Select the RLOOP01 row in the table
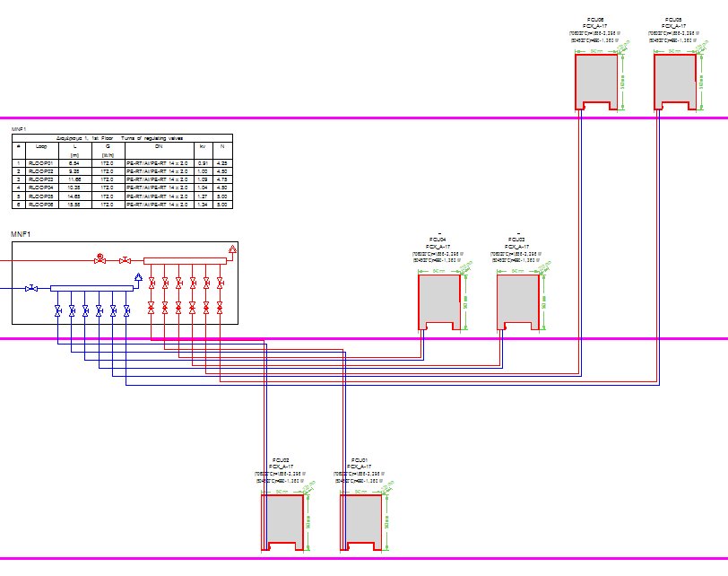728x576 pixels. pyautogui.click(x=121, y=162)
